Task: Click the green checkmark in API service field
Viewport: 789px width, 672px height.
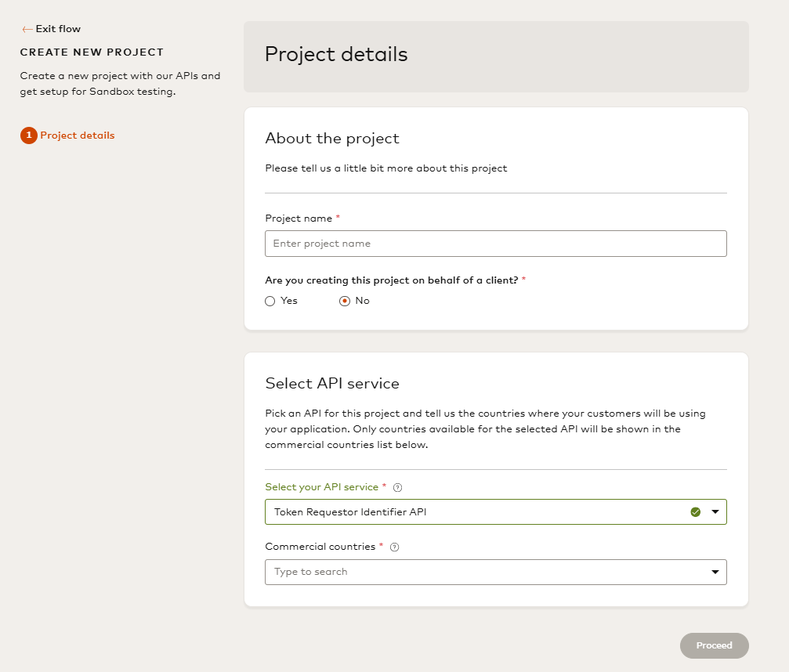Action: click(x=695, y=512)
